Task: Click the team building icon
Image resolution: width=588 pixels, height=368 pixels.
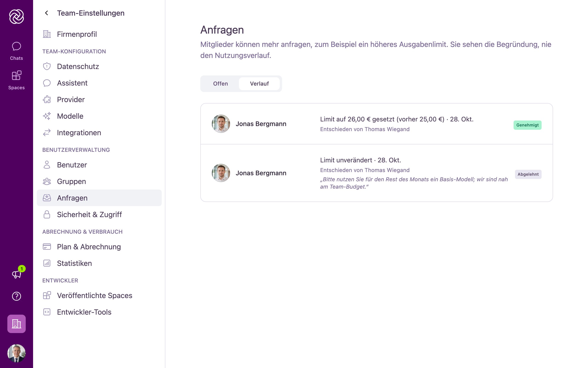Action: tap(17, 324)
